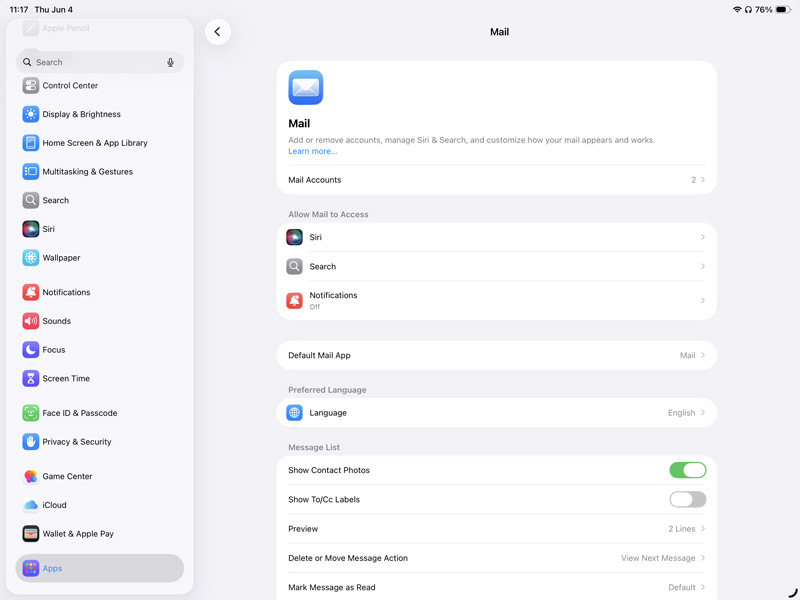Image resolution: width=800 pixels, height=600 pixels.
Task: Open Mail Accounts row
Action: coord(496,180)
